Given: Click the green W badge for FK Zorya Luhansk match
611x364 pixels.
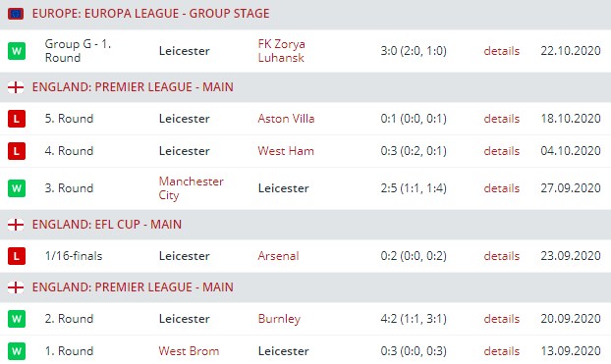Looking at the screenshot, I should click(17, 51).
